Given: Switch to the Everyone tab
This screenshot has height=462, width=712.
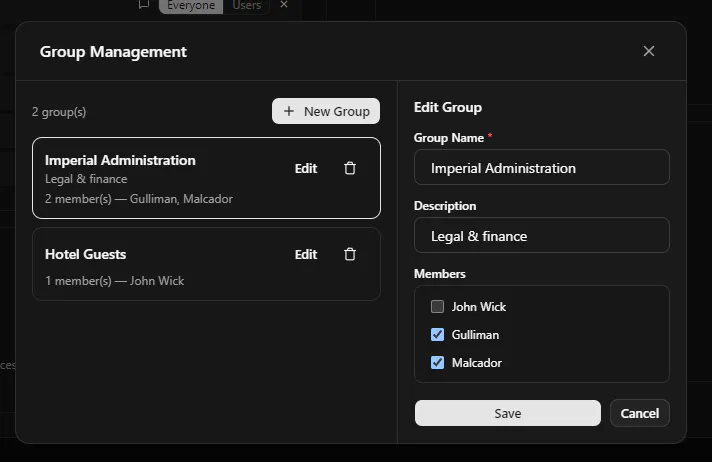Looking at the screenshot, I should coord(191,5).
